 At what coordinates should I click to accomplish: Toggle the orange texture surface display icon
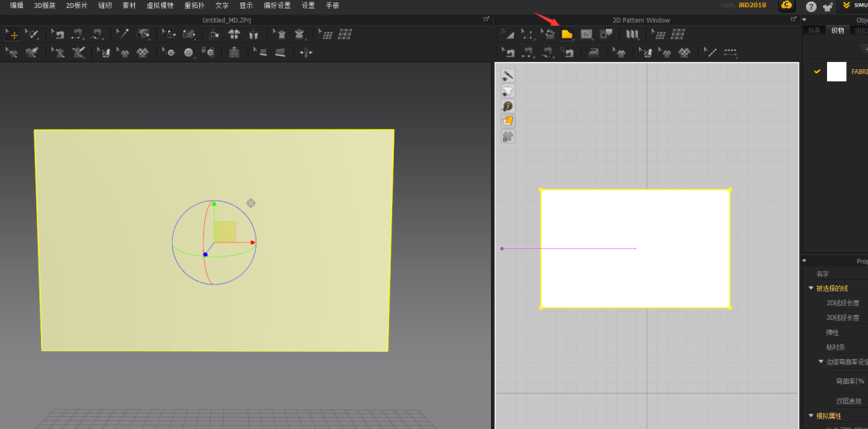508,121
